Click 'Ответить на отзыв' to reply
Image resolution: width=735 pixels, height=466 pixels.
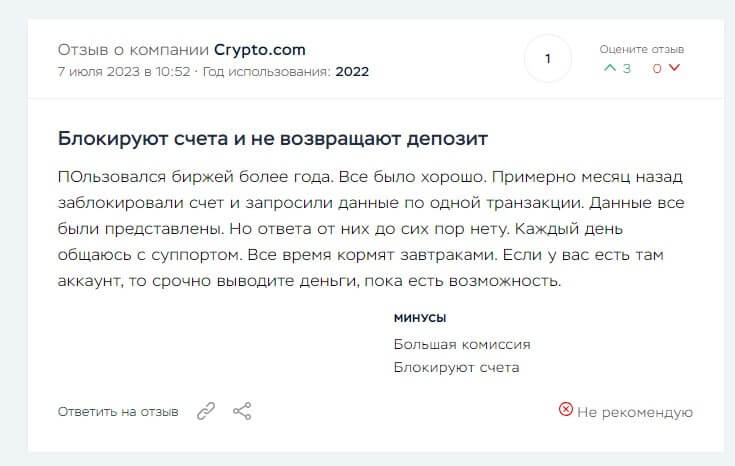[118, 411]
